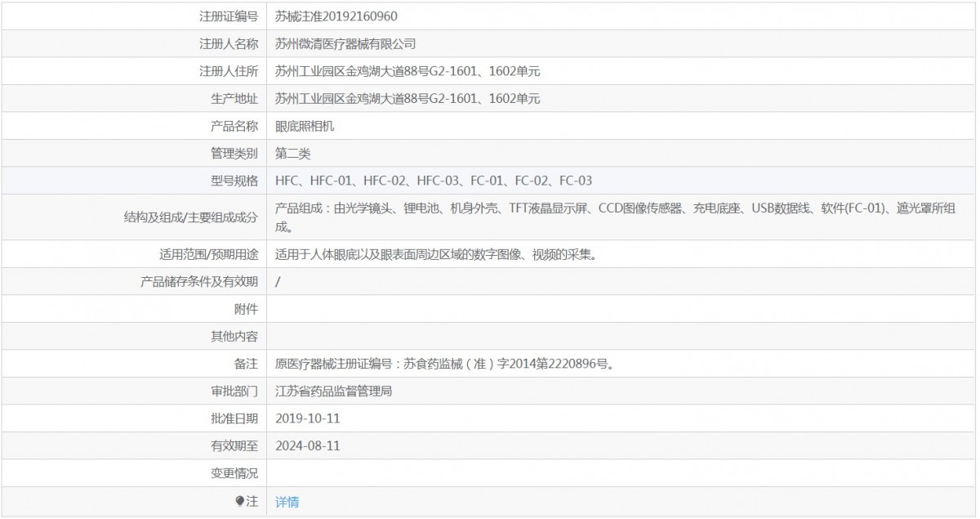980x519 pixels.
Task: Click the 注册人名称 label
Action: click(x=229, y=44)
